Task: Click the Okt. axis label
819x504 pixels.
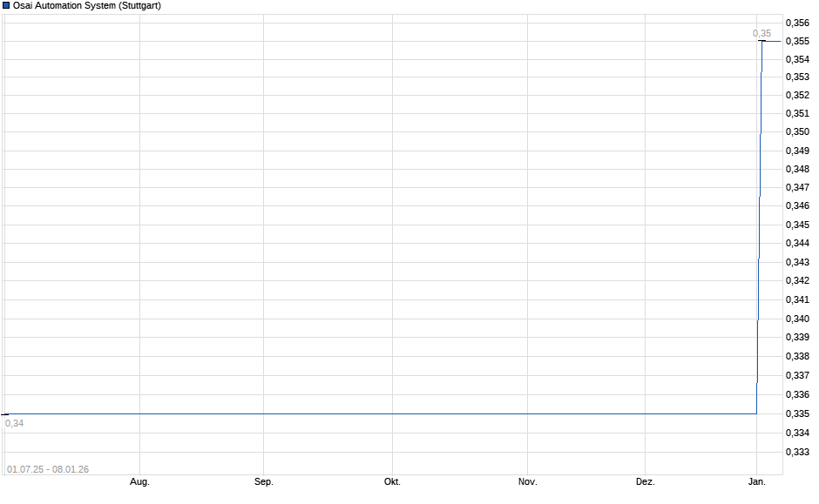Action: coord(392,480)
